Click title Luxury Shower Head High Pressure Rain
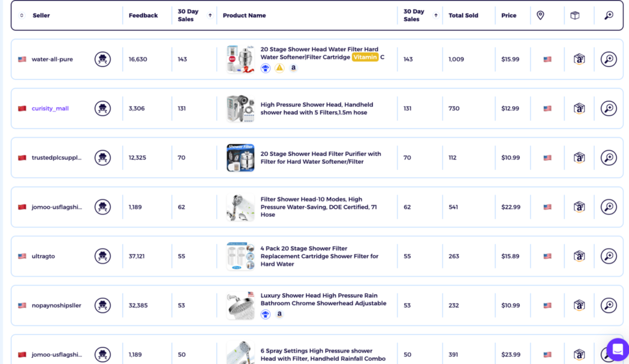The width and height of the screenshot is (629, 364). point(323,300)
